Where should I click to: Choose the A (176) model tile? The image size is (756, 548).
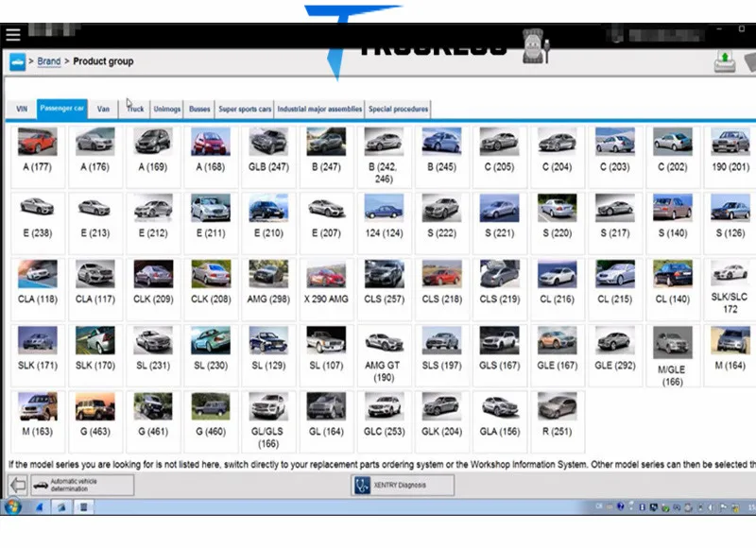click(95, 156)
